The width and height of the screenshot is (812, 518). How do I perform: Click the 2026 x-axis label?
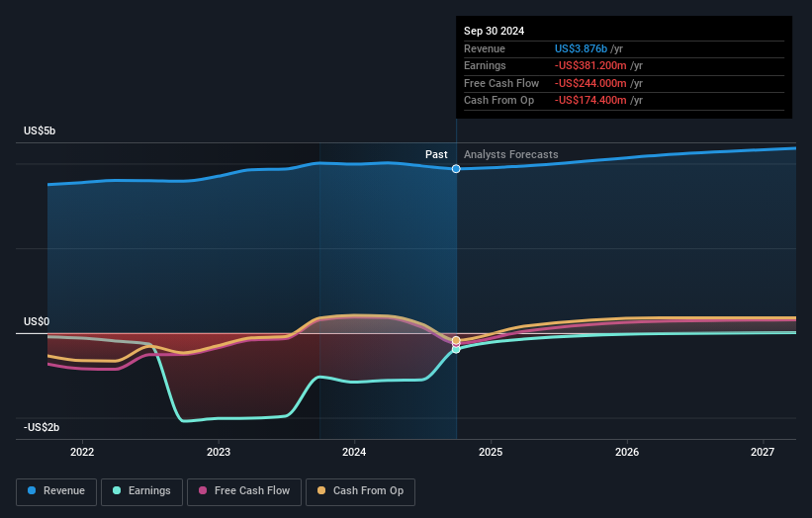(x=627, y=452)
